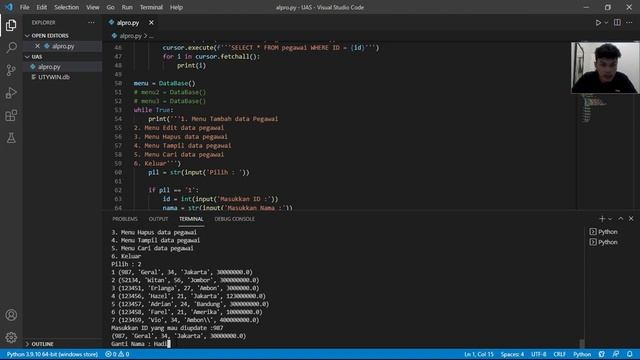This screenshot has width=640, height=360.
Task: Open the launch profile dropdown next to plus
Action: (610, 219)
